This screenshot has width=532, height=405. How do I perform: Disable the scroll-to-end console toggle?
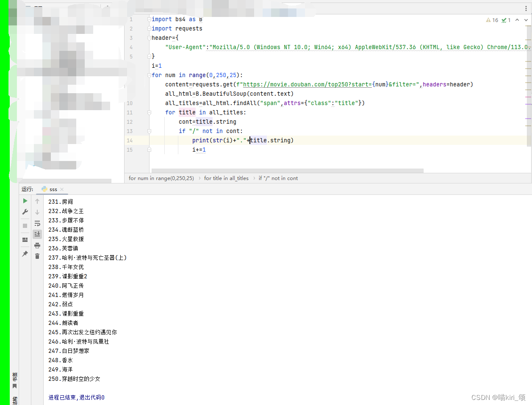click(37, 234)
